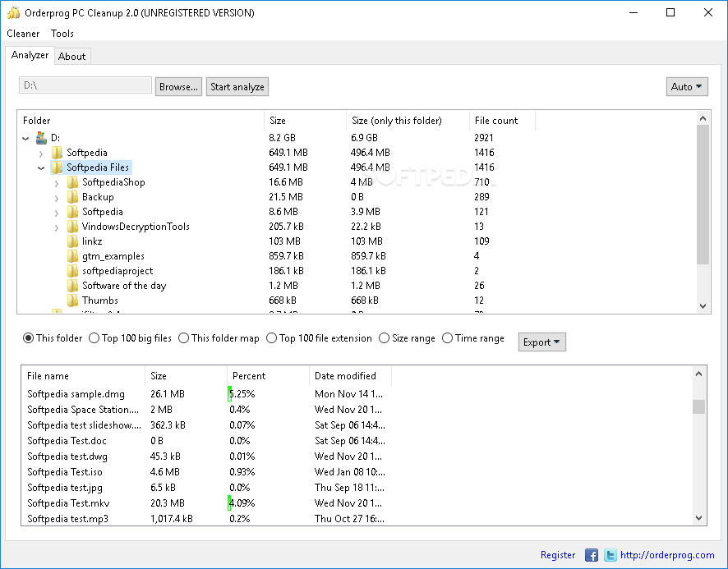Viewport: 728px width, 569px height.
Task: Sort by the Folder column header
Action: pos(141,121)
